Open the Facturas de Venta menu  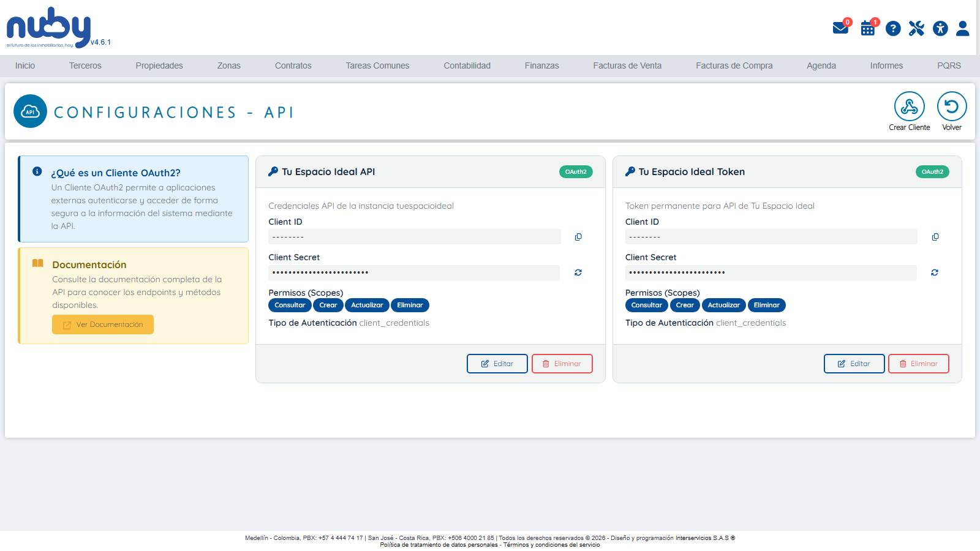(627, 66)
